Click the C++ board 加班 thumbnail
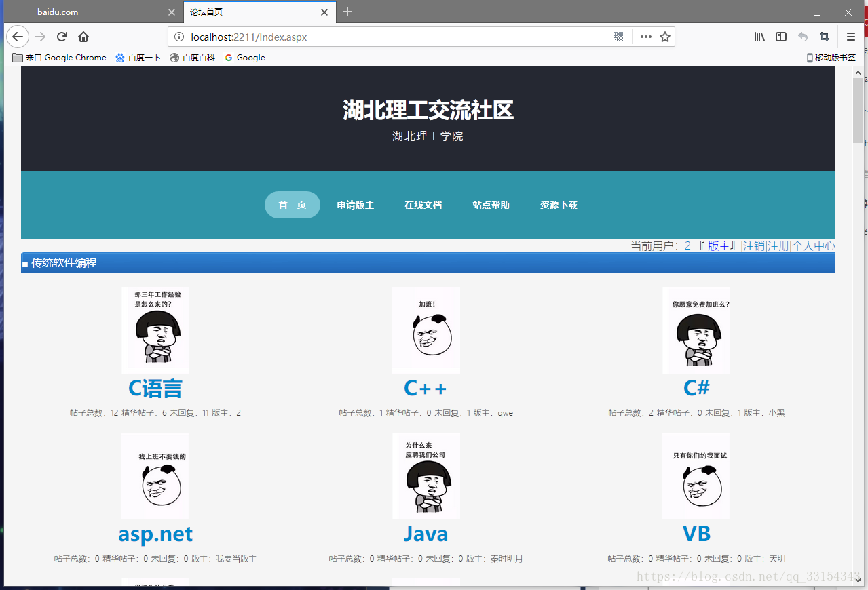Image resolution: width=868 pixels, height=590 pixels. click(x=426, y=330)
